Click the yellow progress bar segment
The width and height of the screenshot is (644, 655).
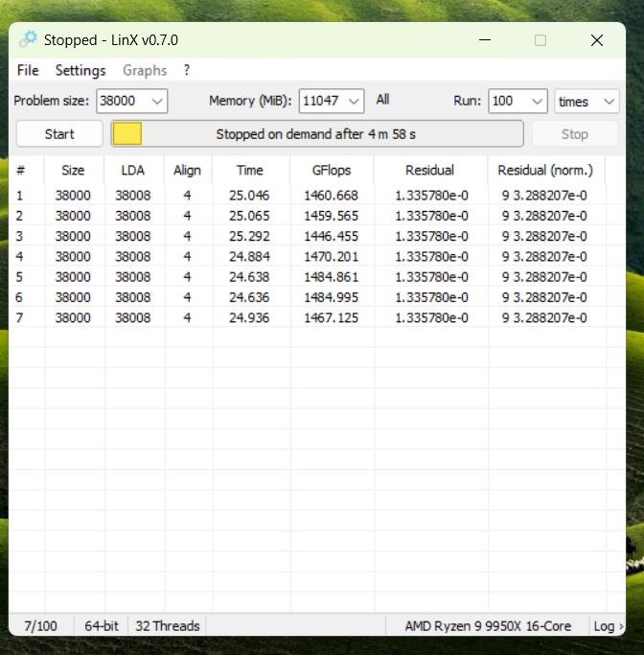[127, 134]
